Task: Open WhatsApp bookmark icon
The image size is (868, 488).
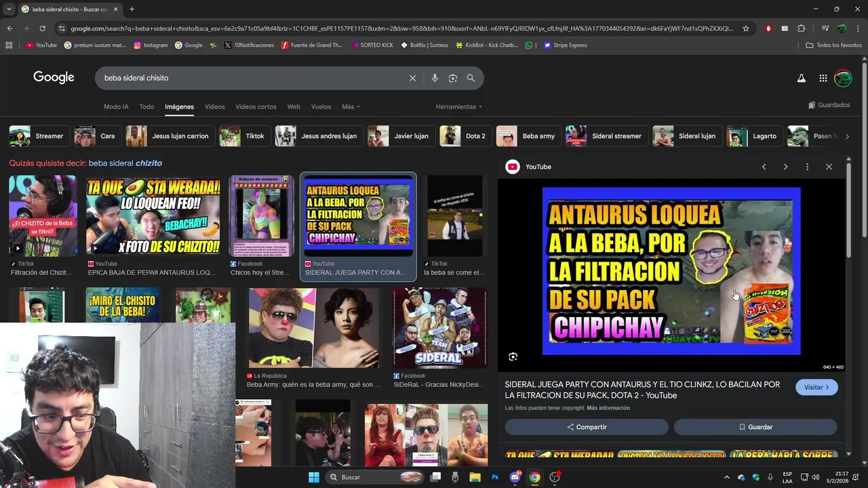Action: 529,45
